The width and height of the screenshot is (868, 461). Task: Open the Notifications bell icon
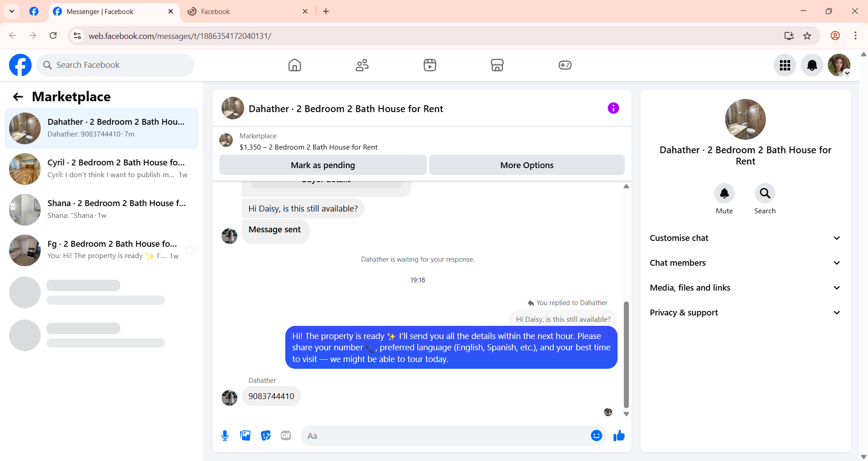(812, 65)
